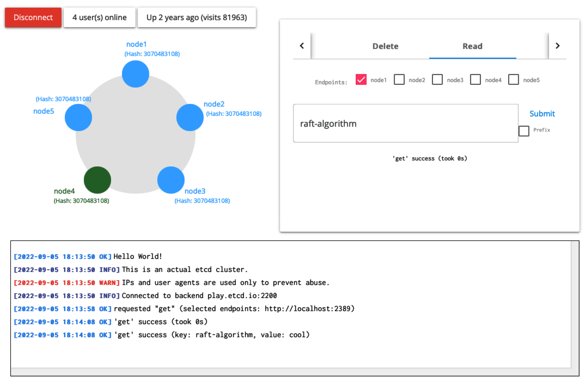
Task: Click the node5 blue circle in cluster diagram
Action: click(78, 117)
